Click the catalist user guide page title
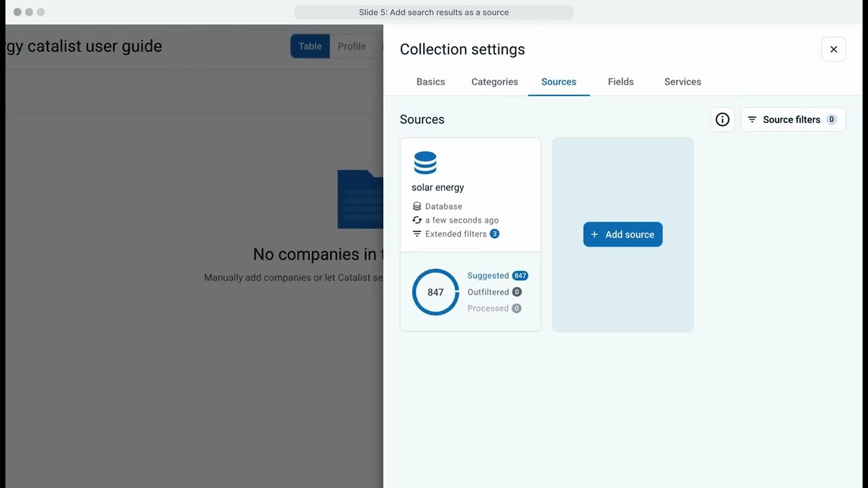Screen dimensions: 868x488 point(84,46)
